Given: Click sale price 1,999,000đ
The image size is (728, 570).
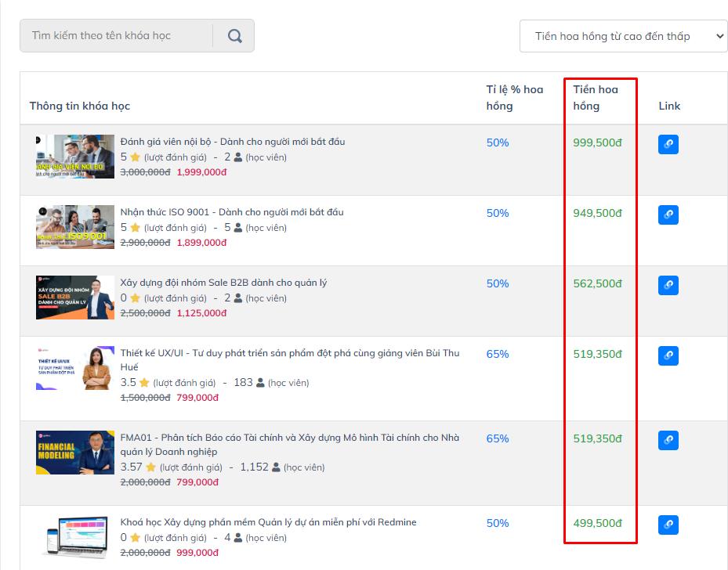Looking at the screenshot, I should (x=202, y=172).
